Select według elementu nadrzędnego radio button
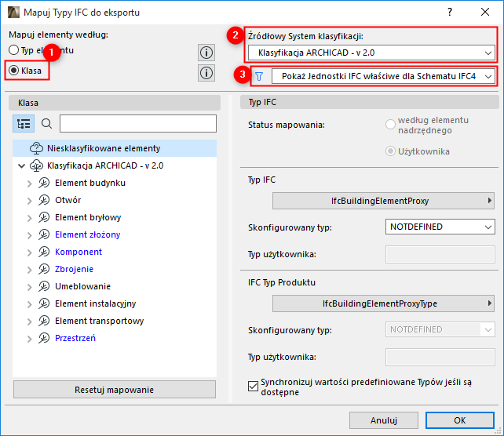Viewport: 504px width, 436px height. pos(390,124)
